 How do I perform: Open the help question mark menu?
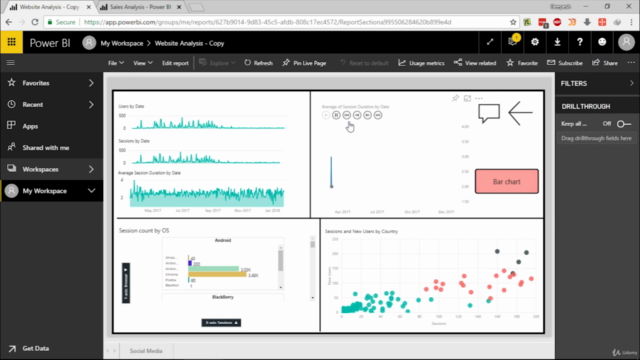pyautogui.click(x=580, y=42)
